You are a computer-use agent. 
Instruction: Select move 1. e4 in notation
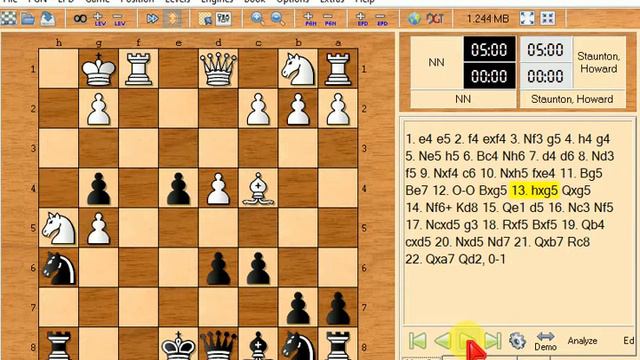(419, 139)
